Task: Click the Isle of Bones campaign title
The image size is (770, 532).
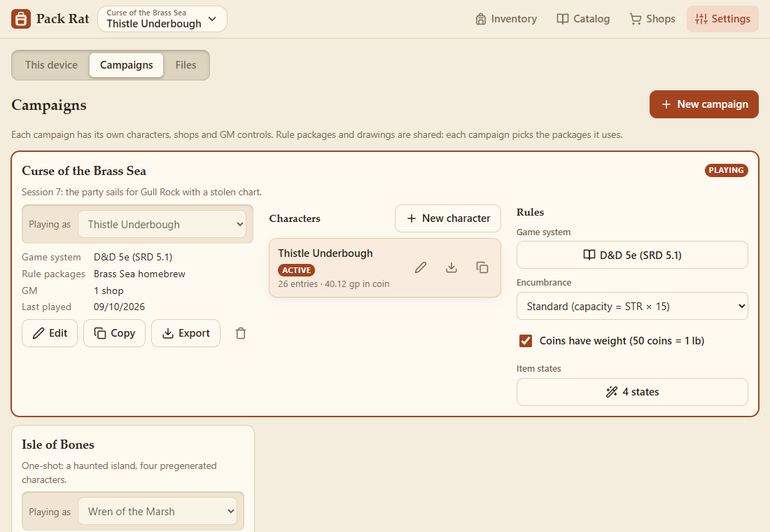Action: tap(58, 444)
